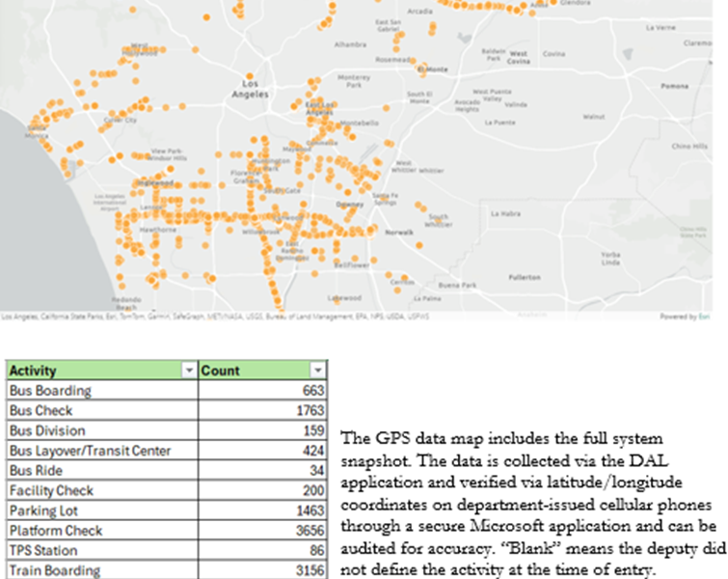This screenshot has height=579, width=728.
Task: Click the Pomona label on the map
Action: 675,86
